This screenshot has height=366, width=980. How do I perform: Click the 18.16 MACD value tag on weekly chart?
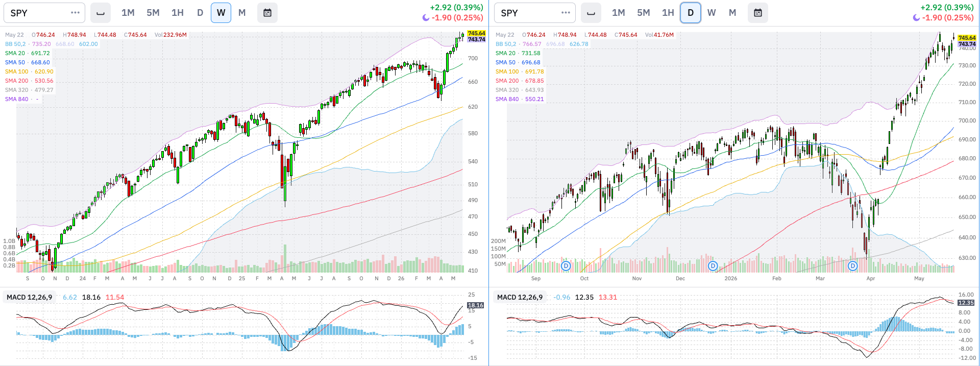(x=476, y=305)
